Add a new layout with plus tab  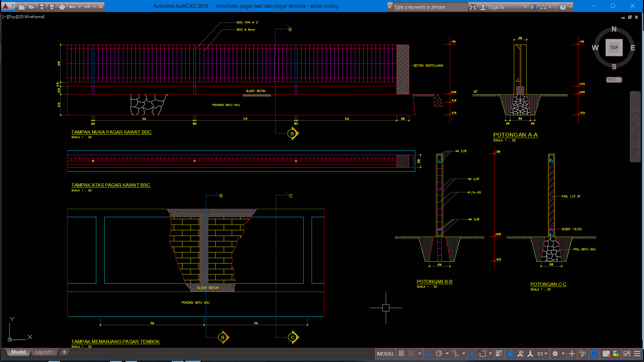[x=64, y=352]
